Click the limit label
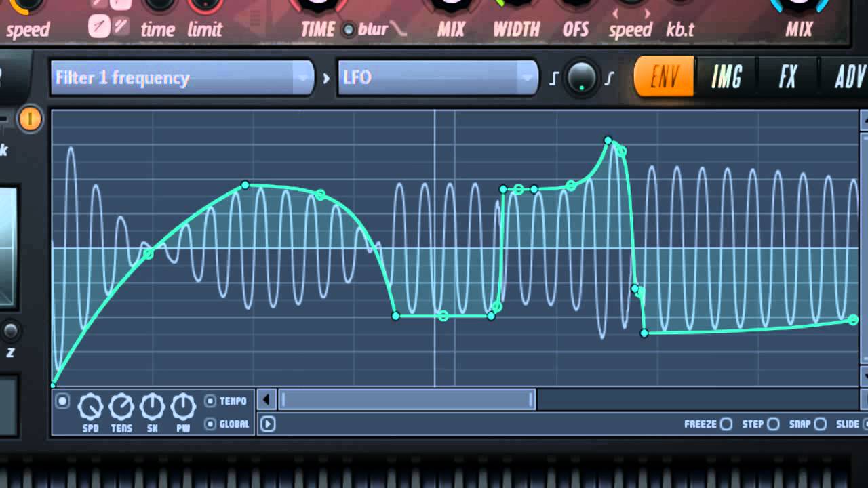The height and width of the screenshot is (488, 868). point(205,30)
